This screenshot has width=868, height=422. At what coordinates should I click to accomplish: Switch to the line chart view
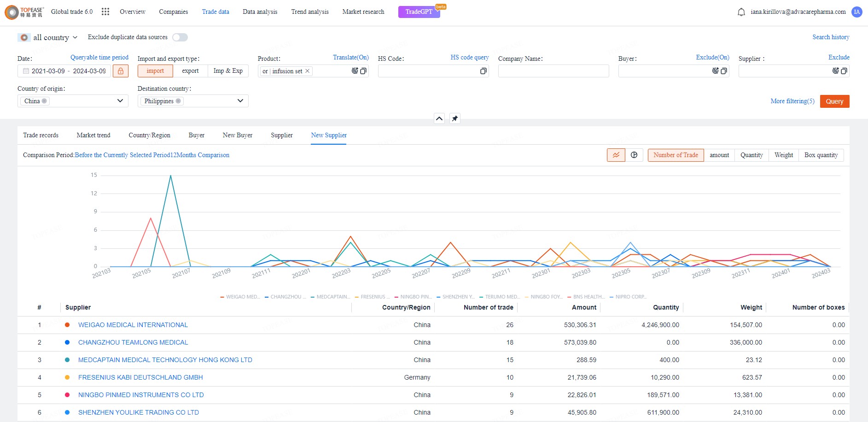(616, 155)
